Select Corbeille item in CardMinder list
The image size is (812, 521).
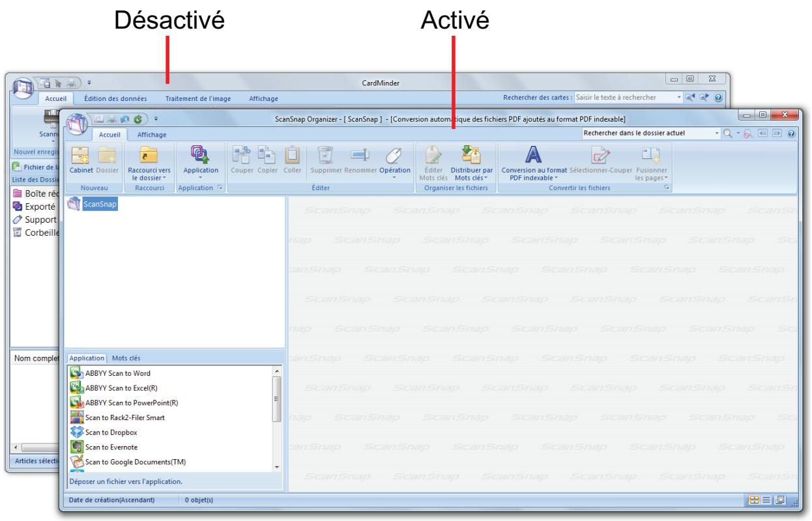tap(36, 234)
